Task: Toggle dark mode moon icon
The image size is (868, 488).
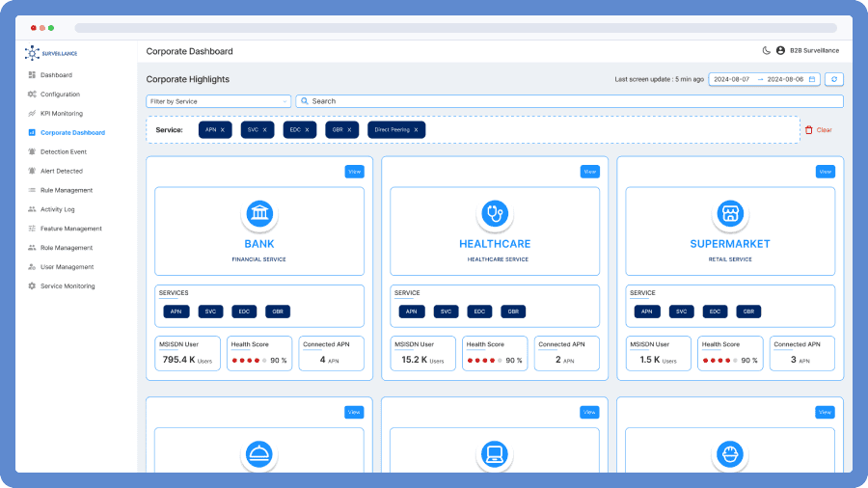Action: (x=766, y=50)
